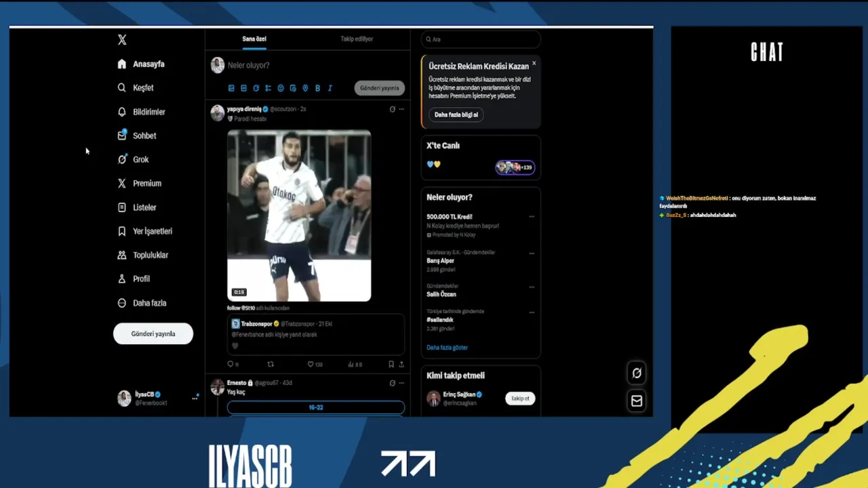
Task: Open Ernesto profile avatar
Action: coord(218,387)
